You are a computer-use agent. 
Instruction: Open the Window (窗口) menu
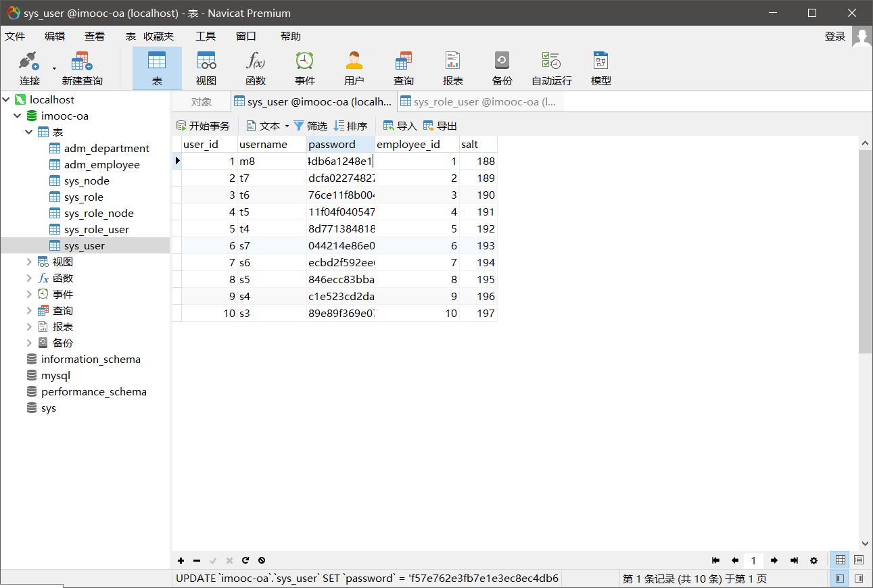click(x=246, y=36)
